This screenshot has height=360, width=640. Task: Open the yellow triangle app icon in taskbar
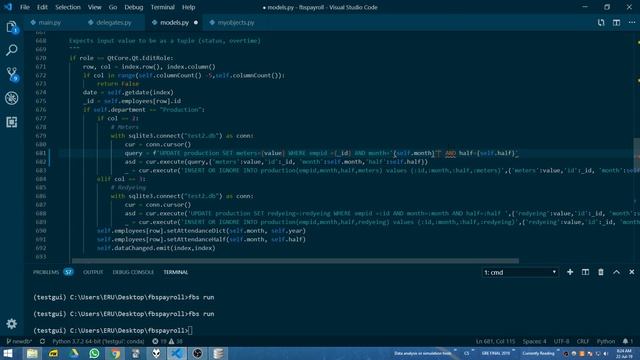coord(73,353)
